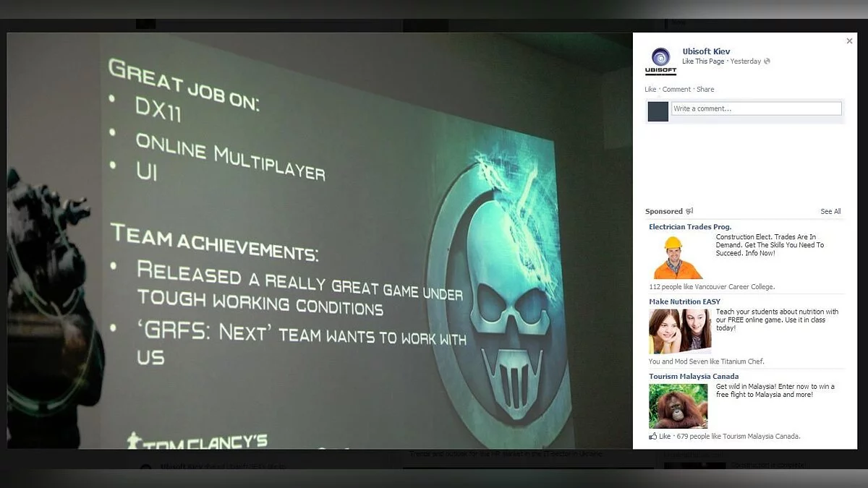Click 679 people like Tourism Malaysia Canada
The width and height of the screenshot is (868, 488).
coord(739,437)
